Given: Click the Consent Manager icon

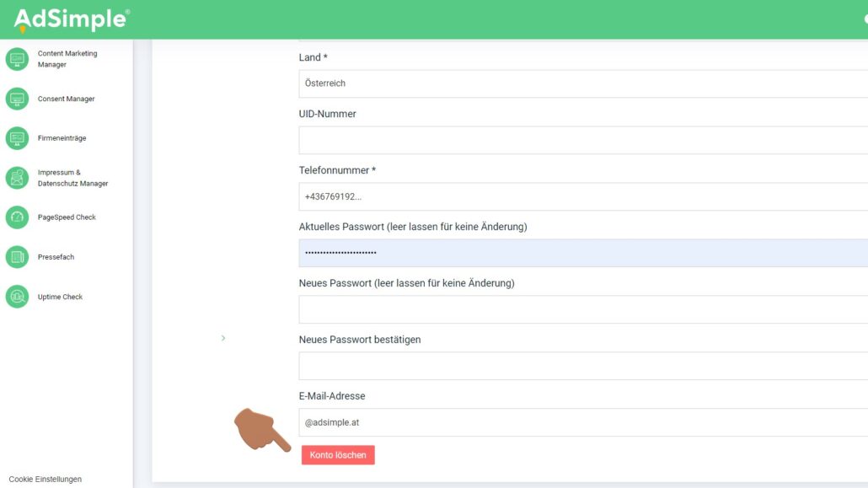Looking at the screenshot, I should click(x=17, y=99).
